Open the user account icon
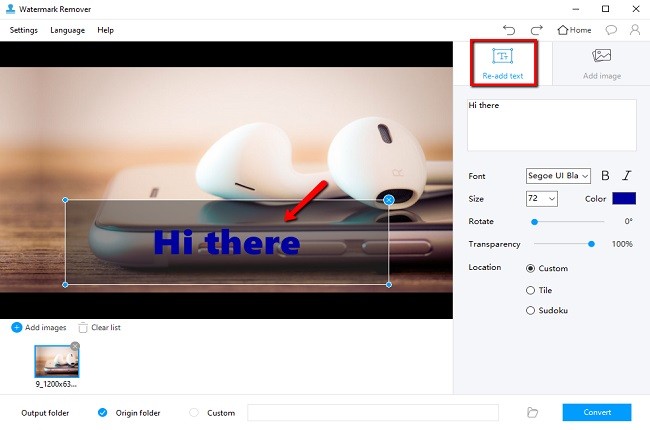 (635, 30)
